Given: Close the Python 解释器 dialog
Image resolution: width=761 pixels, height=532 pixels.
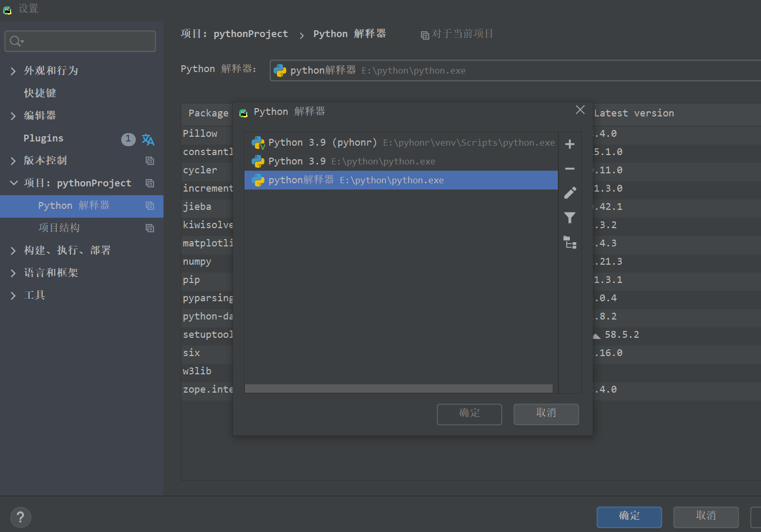Looking at the screenshot, I should click(580, 110).
